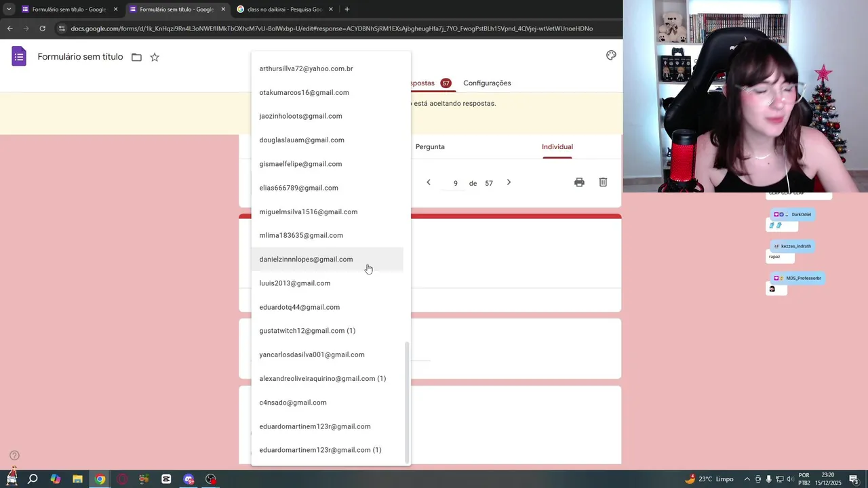Viewport: 868px width, 488px height.
Task: Open OBS Studio taskbar icon
Action: click(x=211, y=479)
